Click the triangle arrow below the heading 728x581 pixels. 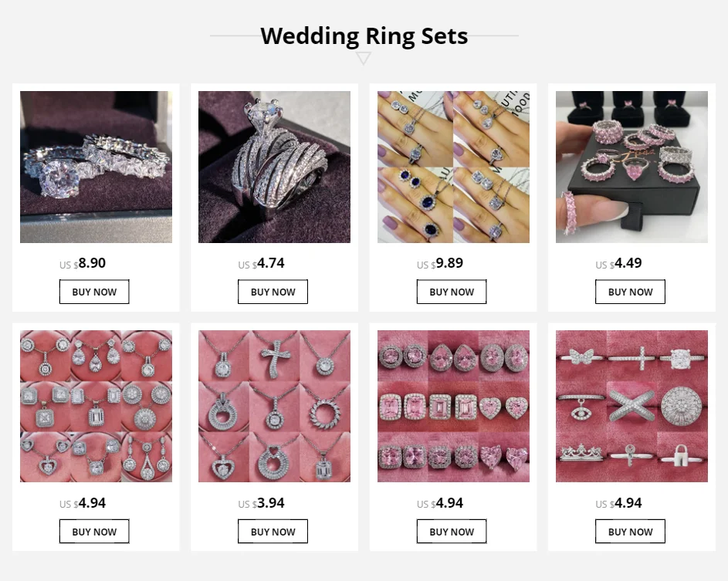(364, 59)
